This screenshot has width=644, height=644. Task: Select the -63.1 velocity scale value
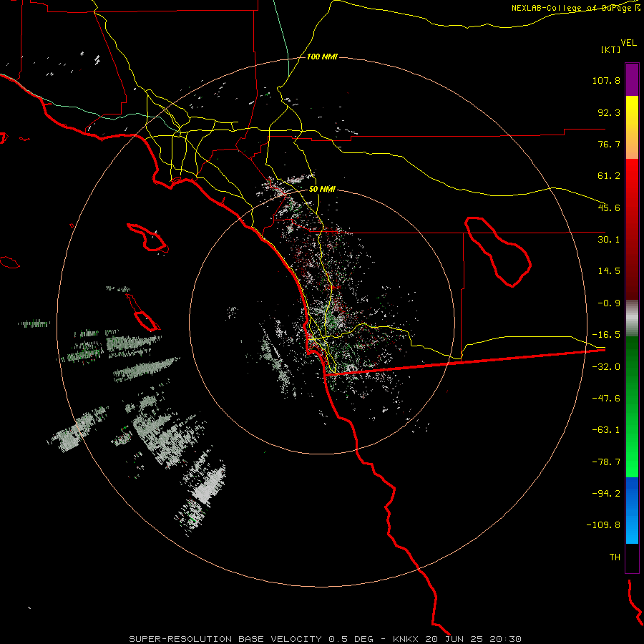coord(606,430)
